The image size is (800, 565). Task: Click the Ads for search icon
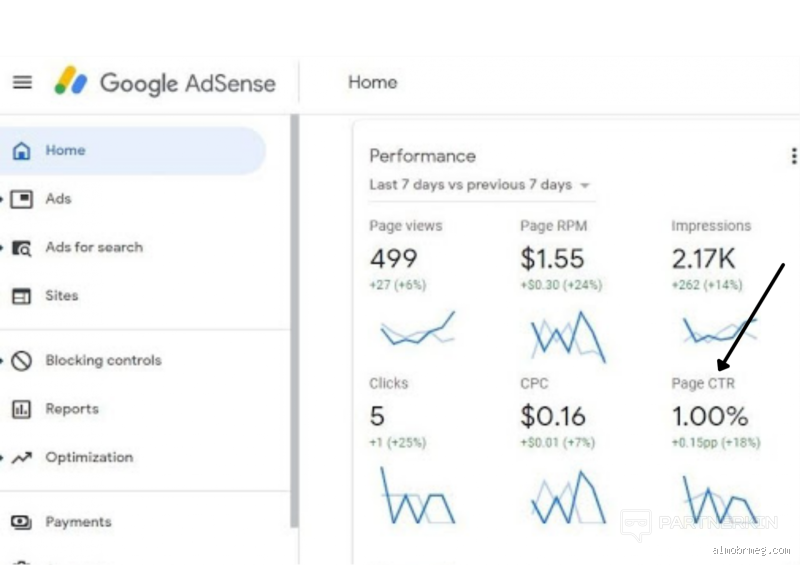(21, 248)
